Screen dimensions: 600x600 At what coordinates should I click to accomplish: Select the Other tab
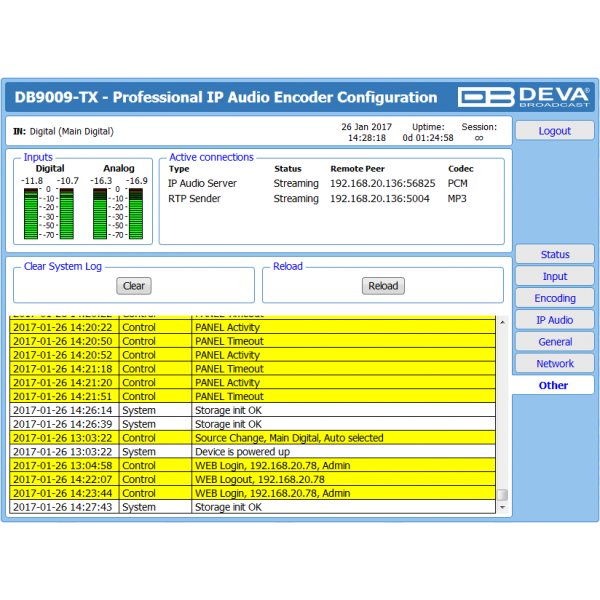pyautogui.click(x=553, y=385)
